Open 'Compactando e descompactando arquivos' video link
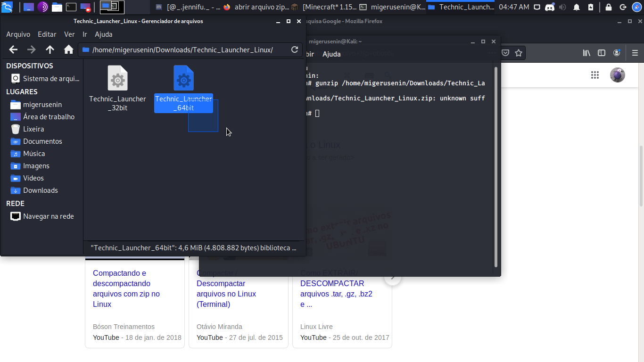Viewport: 644px width, 362px height. pyautogui.click(x=126, y=288)
